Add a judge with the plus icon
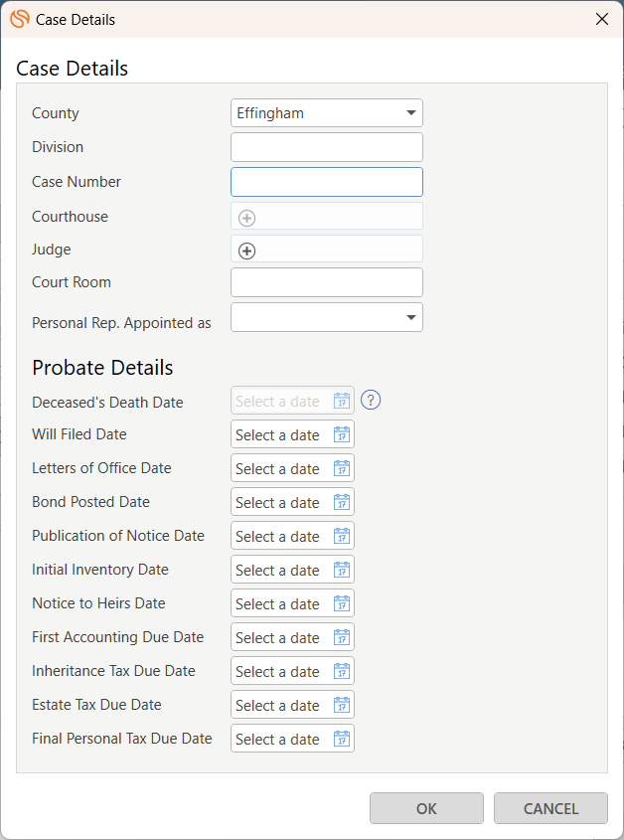 247,251
